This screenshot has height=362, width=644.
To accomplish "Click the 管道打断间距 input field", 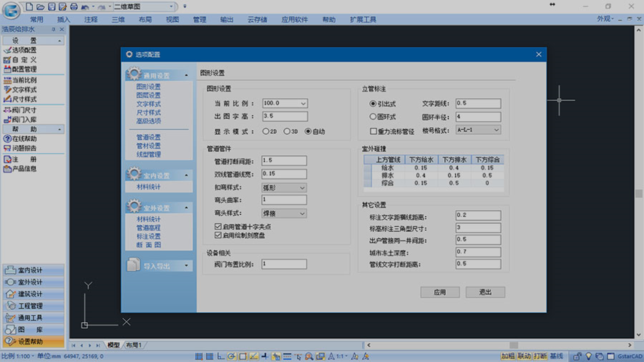I will pos(284,161).
